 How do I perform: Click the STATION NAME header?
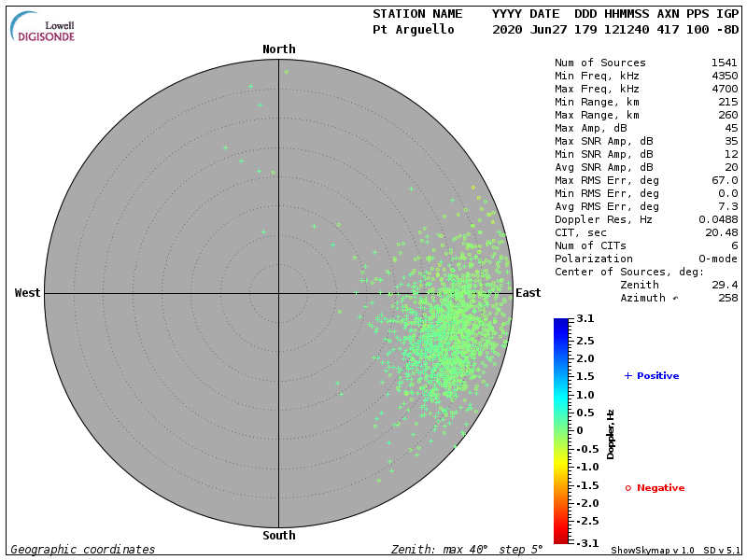[x=417, y=14]
